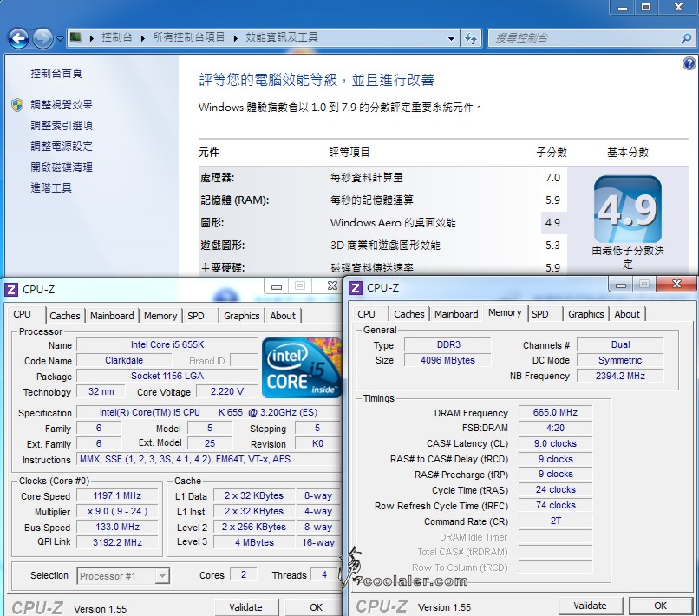699x616 pixels.
Task: Open the 控制台首頁 link
Action: tap(56, 73)
